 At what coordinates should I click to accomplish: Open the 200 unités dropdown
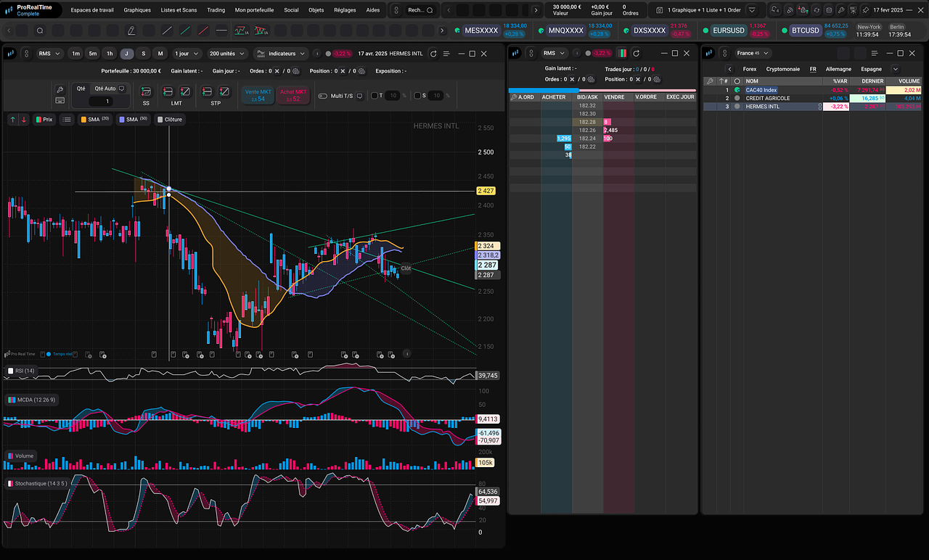click(226, 54)
